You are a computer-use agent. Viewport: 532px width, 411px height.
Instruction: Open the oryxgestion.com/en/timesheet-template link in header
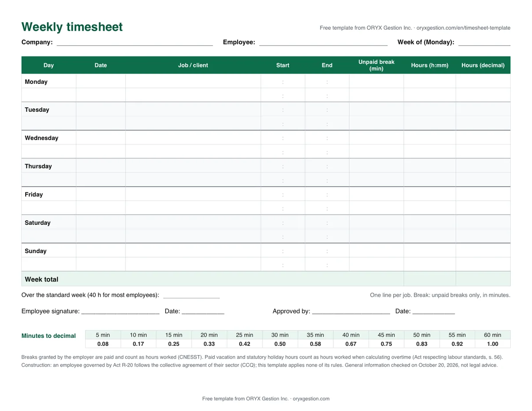pyautogui.click(x=463, y=28)
